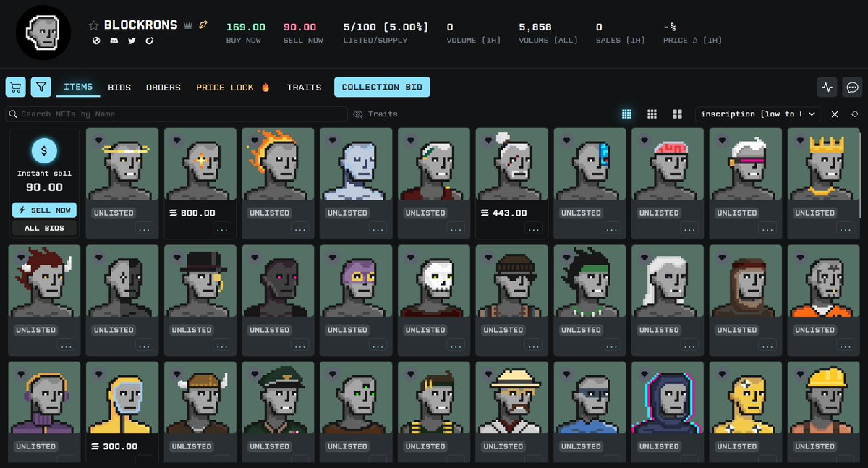Screen dimensions: 868x468
Task: Open the ... menu on the brown-hooded Blockron
Action: 767,346
